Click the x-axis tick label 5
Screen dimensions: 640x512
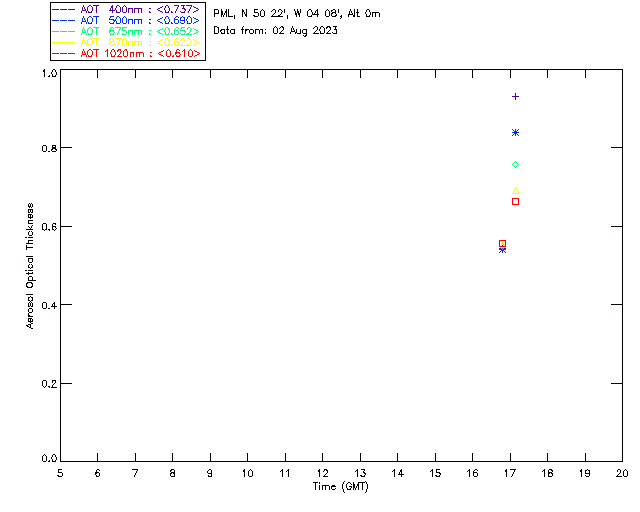click(x=60, y=473)
